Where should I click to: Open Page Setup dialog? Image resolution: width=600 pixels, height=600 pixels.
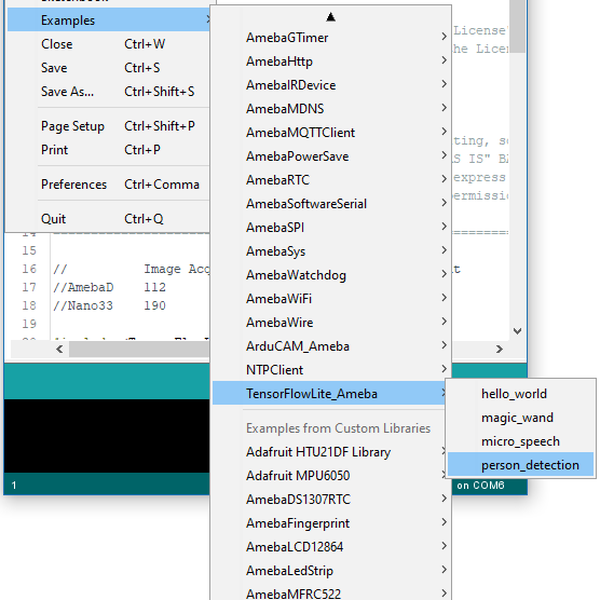pyautogui.click(x=73, y=126)
